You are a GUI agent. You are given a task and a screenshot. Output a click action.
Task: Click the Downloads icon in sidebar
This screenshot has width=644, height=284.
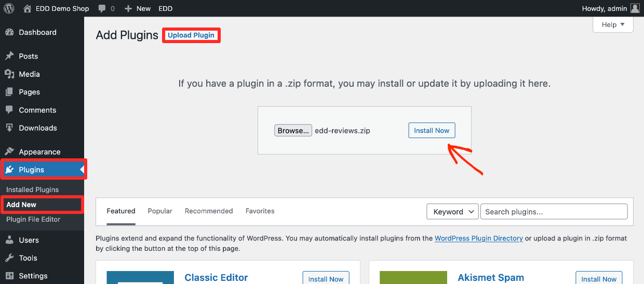coord(9,128)
